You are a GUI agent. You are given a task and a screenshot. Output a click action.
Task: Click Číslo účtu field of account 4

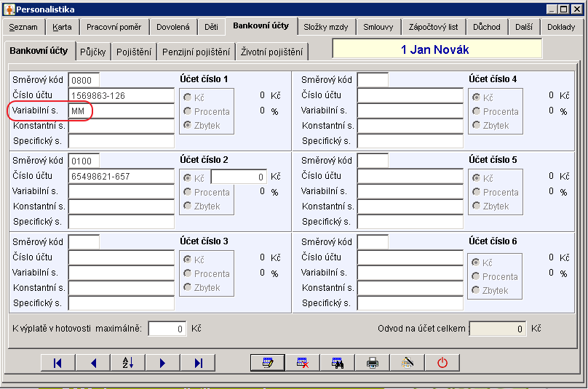click(x=410, y=95)
